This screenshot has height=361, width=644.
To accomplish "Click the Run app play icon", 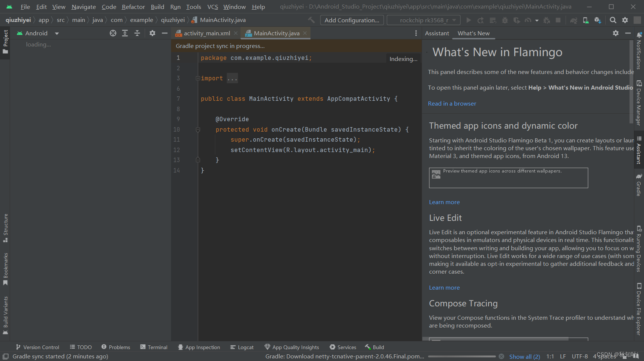I will [x=468, y=20].
